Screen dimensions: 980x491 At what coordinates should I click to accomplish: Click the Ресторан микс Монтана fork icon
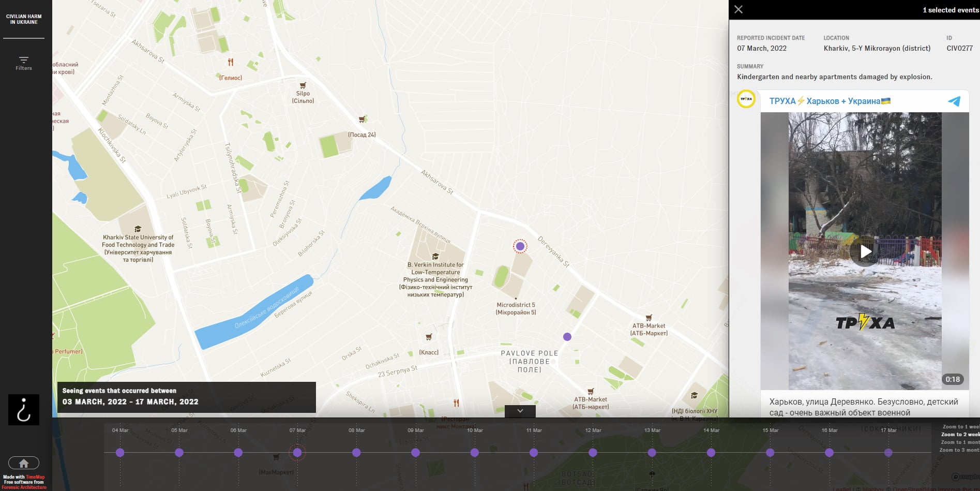pos(456,403)
